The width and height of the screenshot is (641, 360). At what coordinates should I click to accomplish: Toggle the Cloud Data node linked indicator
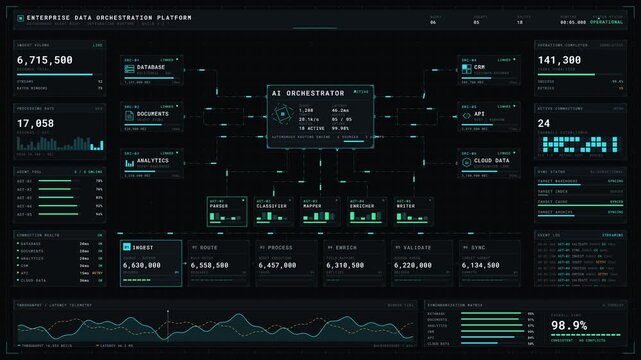pos(514,153)
